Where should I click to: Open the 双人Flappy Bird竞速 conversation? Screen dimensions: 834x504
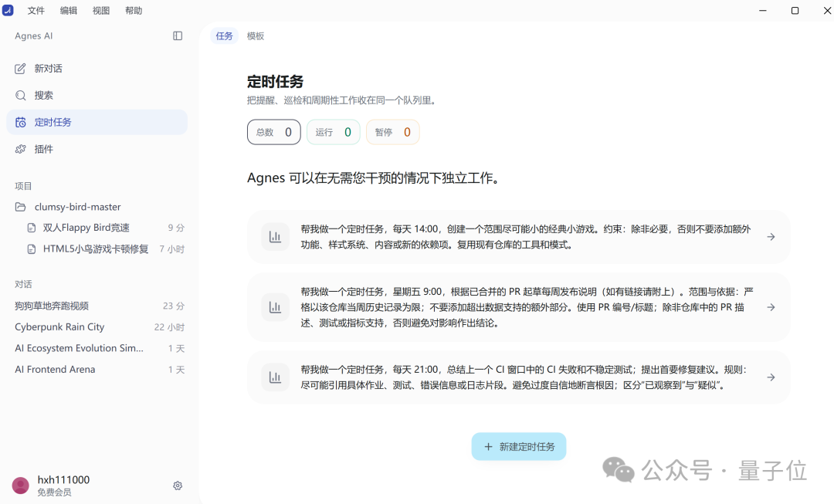(x=97, y=228)
